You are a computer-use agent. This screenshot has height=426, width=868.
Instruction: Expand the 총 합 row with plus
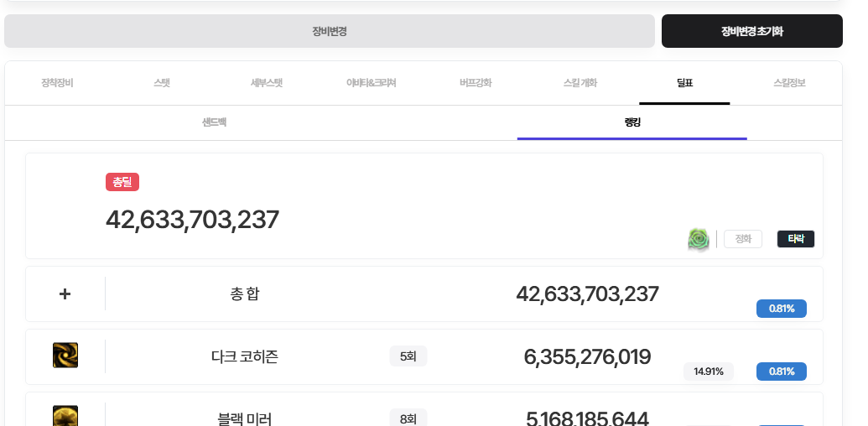pyautogui.click(x=65, y=294)
